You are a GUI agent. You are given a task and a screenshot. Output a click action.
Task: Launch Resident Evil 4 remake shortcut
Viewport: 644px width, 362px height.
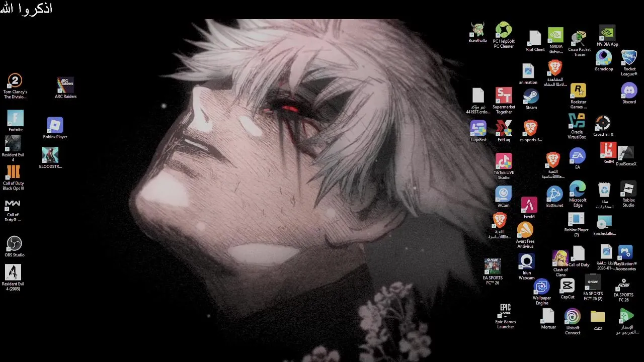point(13,149)
